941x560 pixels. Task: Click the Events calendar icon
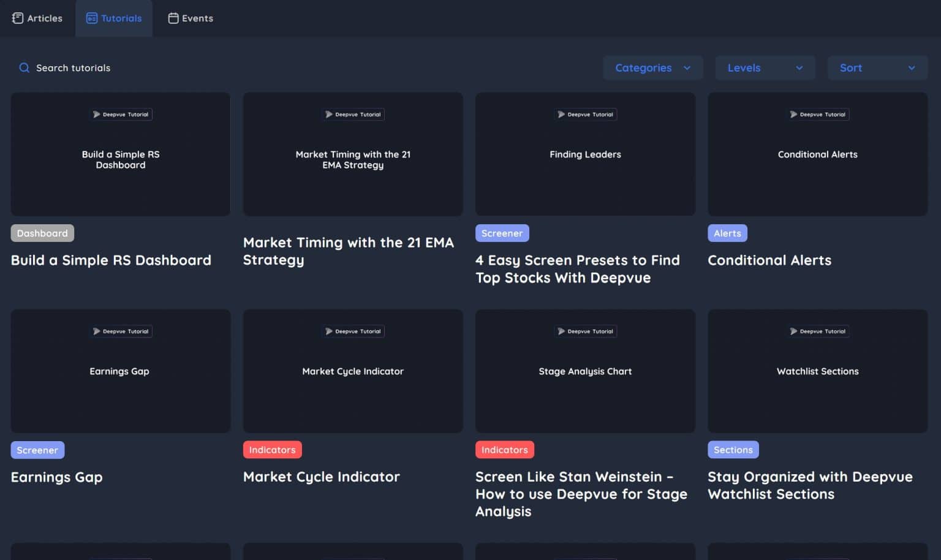[173, 18]
